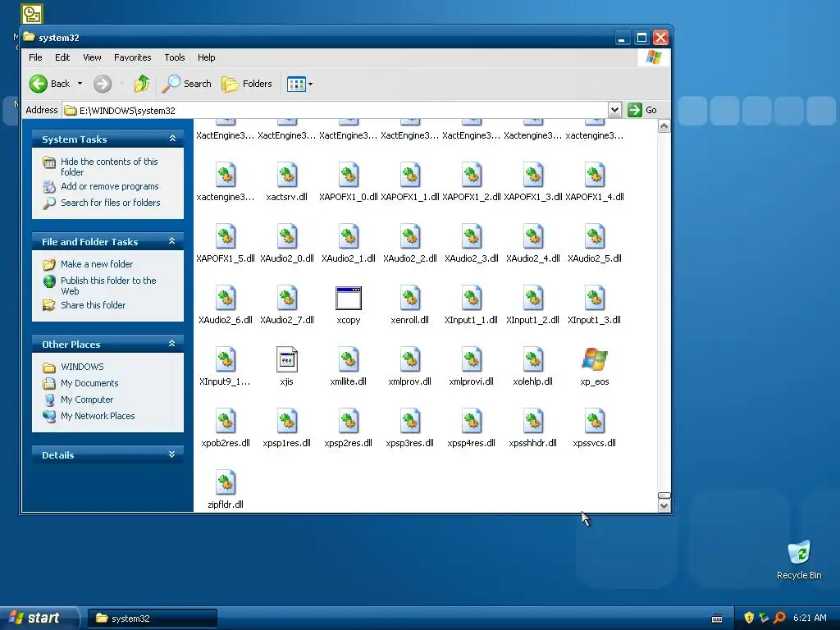840x630 pixels.
Task: Click the address bar path field
Action: [336, 111]
